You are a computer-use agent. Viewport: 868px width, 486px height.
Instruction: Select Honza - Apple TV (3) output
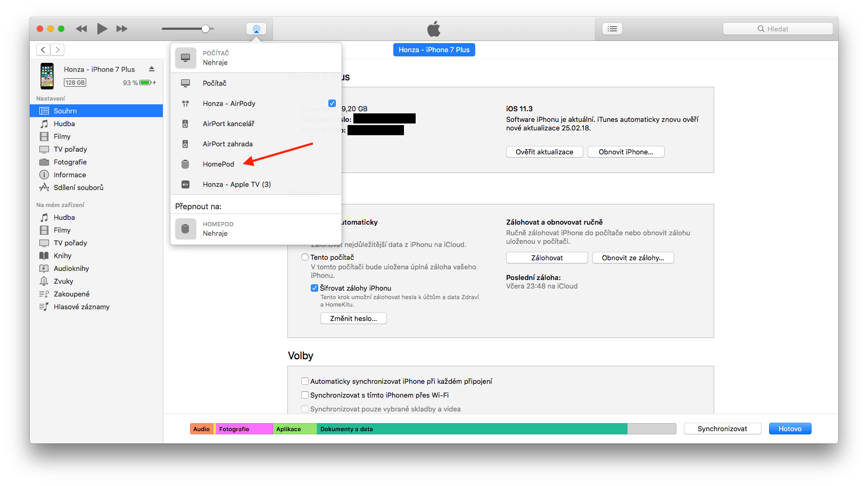click(256, 184)
